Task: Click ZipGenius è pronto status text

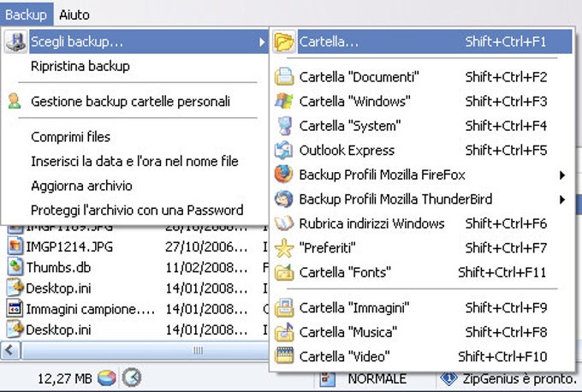Action: coord(520,379)
